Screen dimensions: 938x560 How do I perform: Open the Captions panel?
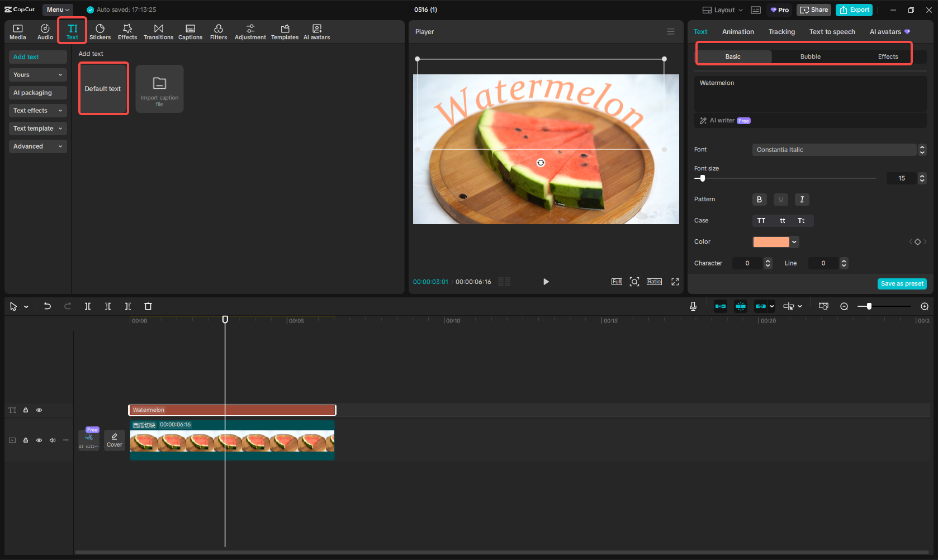click(190, 31)
